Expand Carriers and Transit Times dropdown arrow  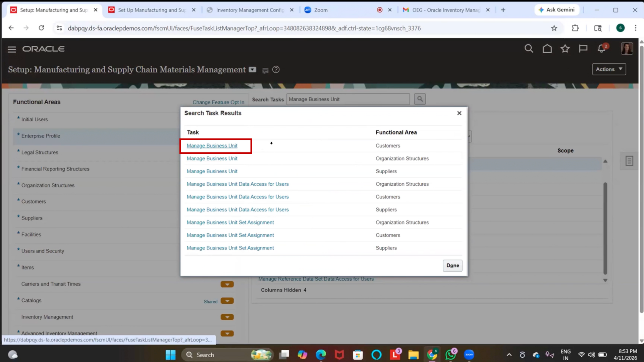[x=227, y=284]
